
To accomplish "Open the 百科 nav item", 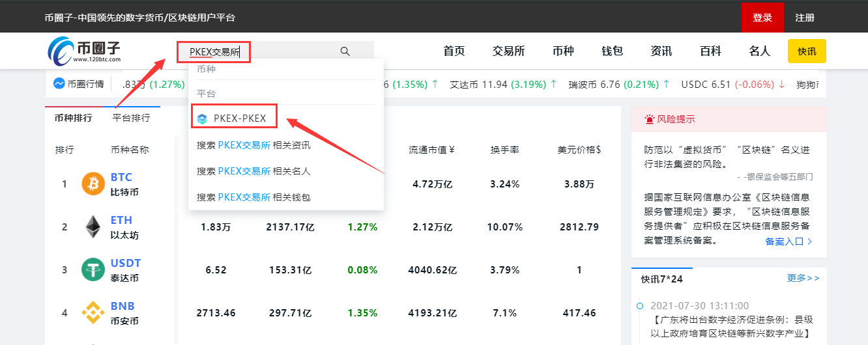I will coord(711,51).
